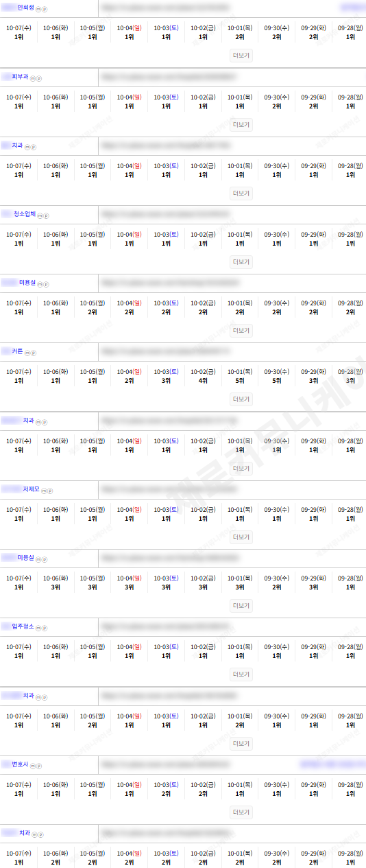Click the 'm' icon beside 저제모
The height and width of the screenshot is (868, 366).
pyautogui.click(x=44, y=491)
